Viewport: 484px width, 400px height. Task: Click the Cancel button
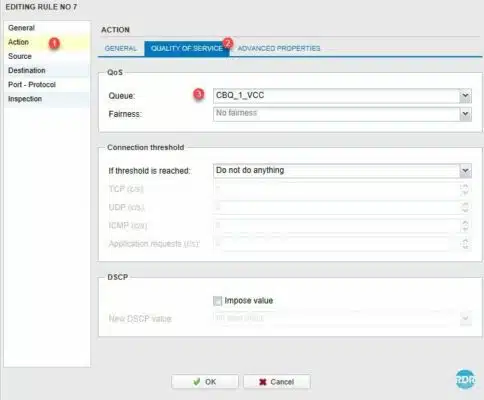pyautogui.click(x=277, y=382)
